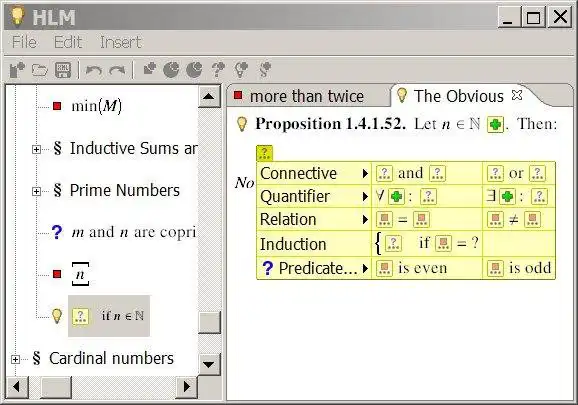Open the Connective submenu
This screenshot has width=578, height=405.
click(314, 173)
